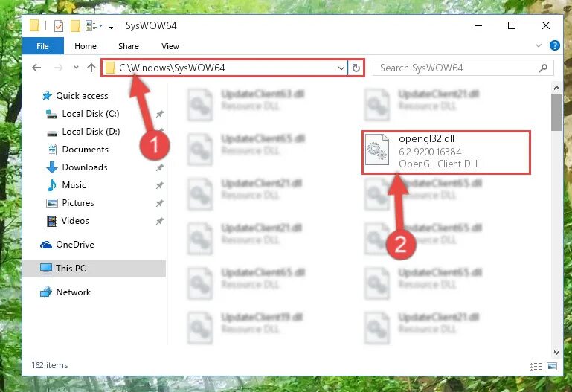572x392 pixels.
Task: Click the pin icon next to Videos
Action: (159, 222)
